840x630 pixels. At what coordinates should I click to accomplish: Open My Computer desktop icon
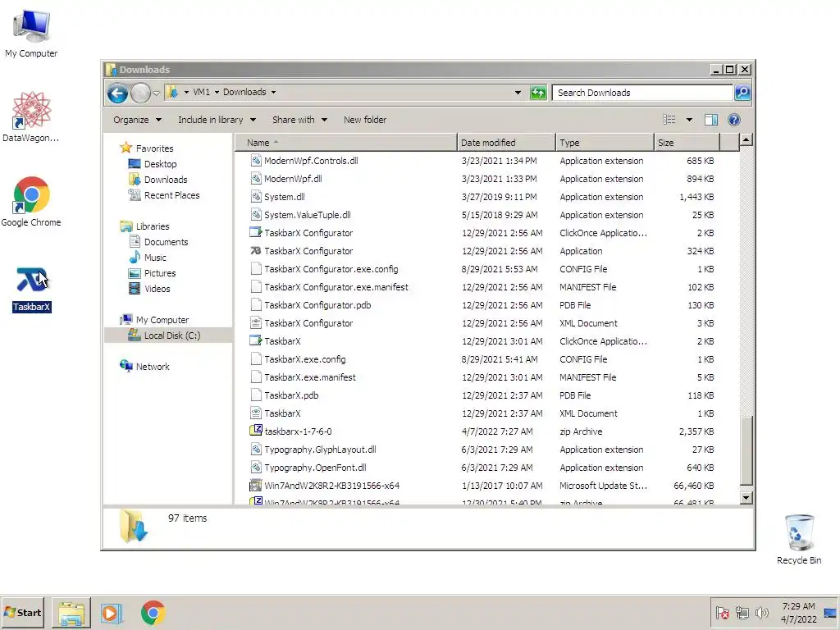coord(31,33)
